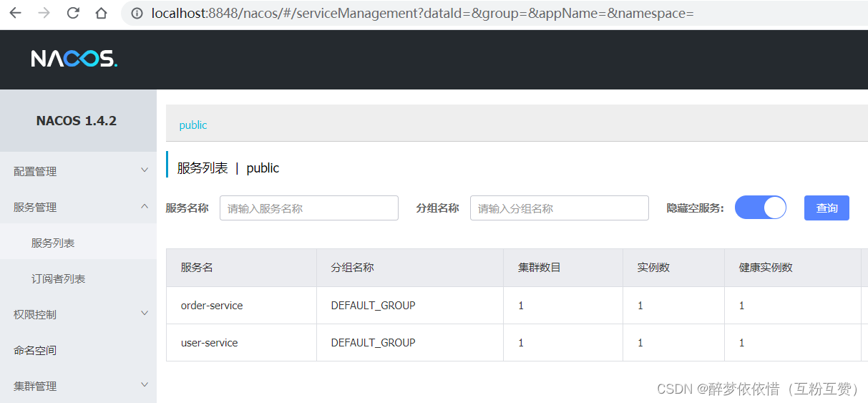Focus the 服务名称 input field
The image size is (868, 403).
click(x=309, y=208)
